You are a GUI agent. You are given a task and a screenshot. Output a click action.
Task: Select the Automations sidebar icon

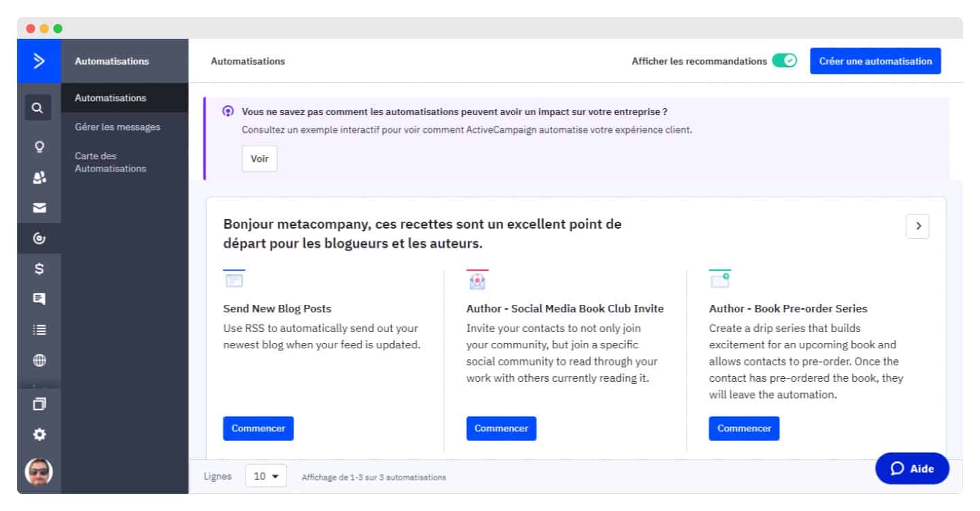pyautogui.click(x=39, y=238)
